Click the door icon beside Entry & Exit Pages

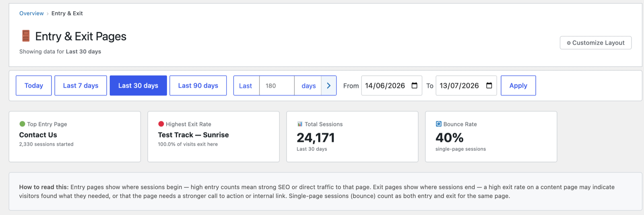(x=26, y=36)
